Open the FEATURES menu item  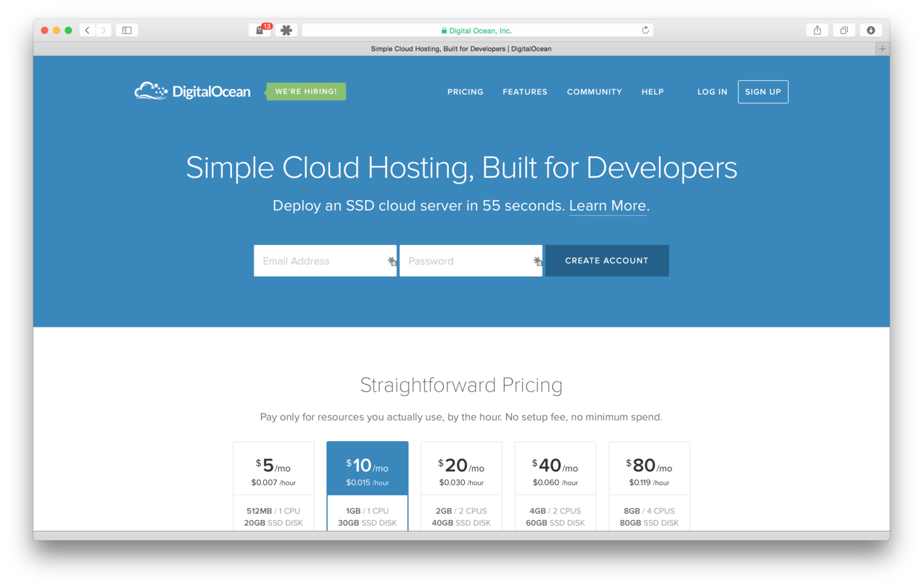525,92
